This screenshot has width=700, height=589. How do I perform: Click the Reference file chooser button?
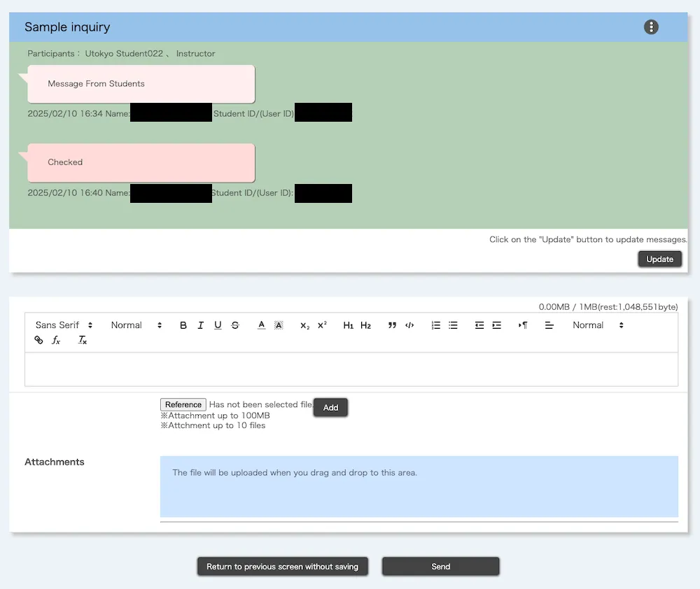click(x=183, y=404)
